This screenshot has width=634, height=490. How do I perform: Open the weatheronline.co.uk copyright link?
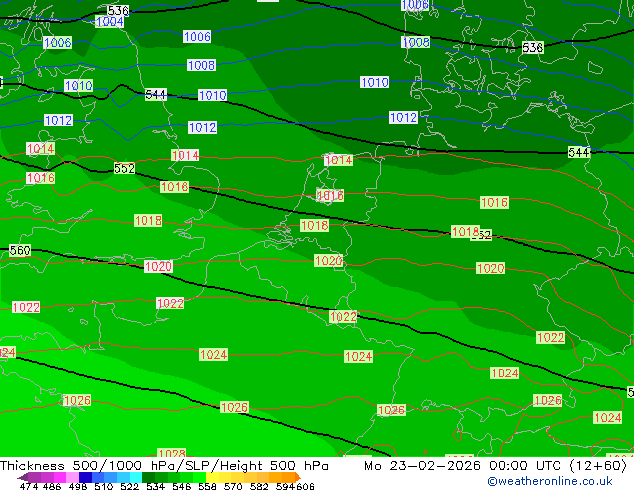550,481
